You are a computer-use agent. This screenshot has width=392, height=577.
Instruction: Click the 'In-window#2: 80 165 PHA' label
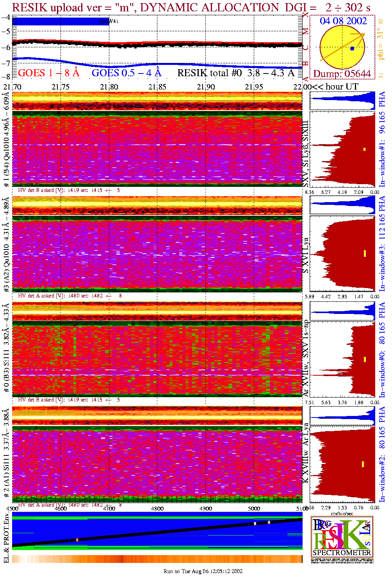coord(382,454)
